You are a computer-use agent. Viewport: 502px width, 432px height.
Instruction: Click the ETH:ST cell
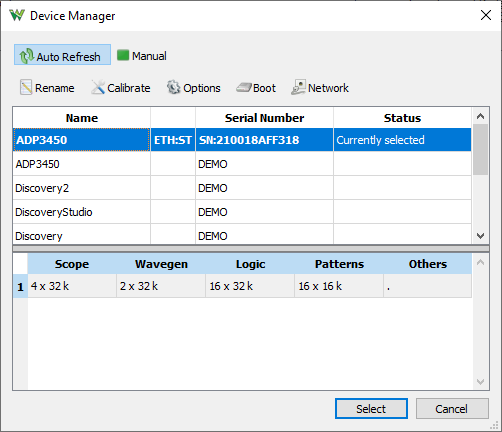coord(173,140)
